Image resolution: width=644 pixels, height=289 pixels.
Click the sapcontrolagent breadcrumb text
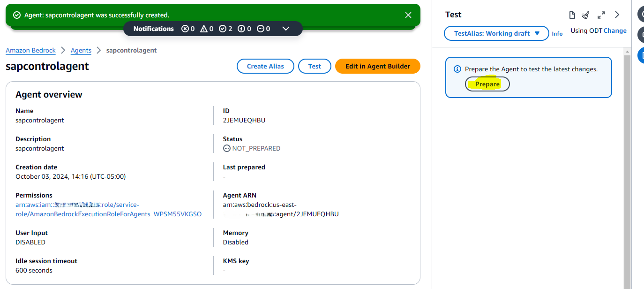pos(132,50)
